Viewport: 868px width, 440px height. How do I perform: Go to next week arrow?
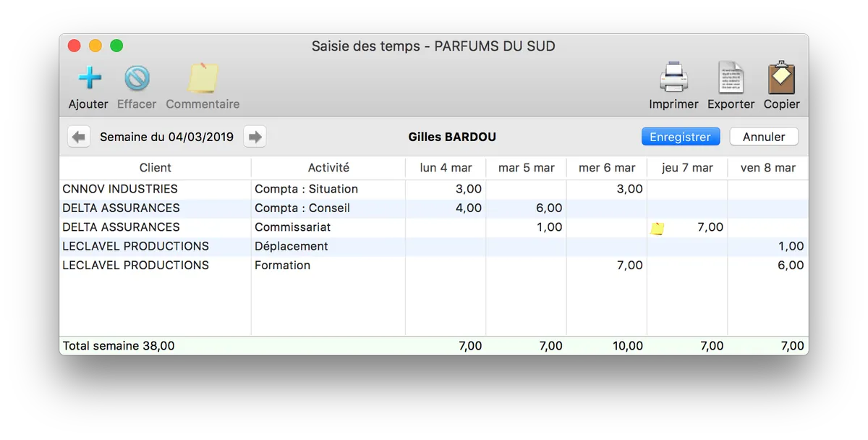click(255, 137)
